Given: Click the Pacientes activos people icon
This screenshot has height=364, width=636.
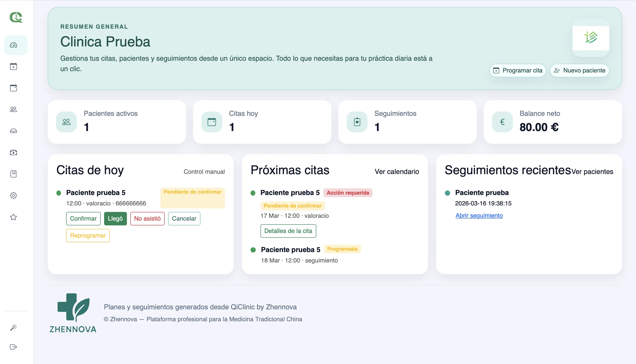Looking at the screenshot, I should pos(67,122).
